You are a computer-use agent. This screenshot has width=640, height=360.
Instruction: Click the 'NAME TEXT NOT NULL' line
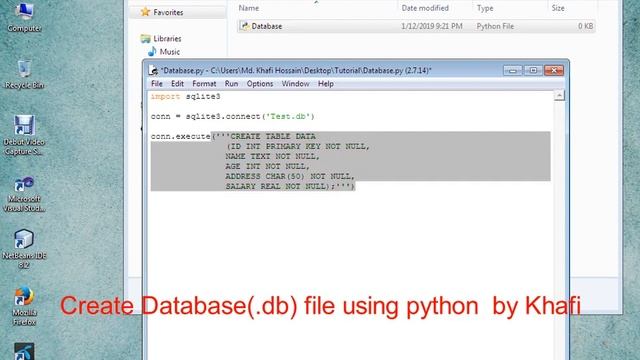pyautogui.click(x=273, y=156)
